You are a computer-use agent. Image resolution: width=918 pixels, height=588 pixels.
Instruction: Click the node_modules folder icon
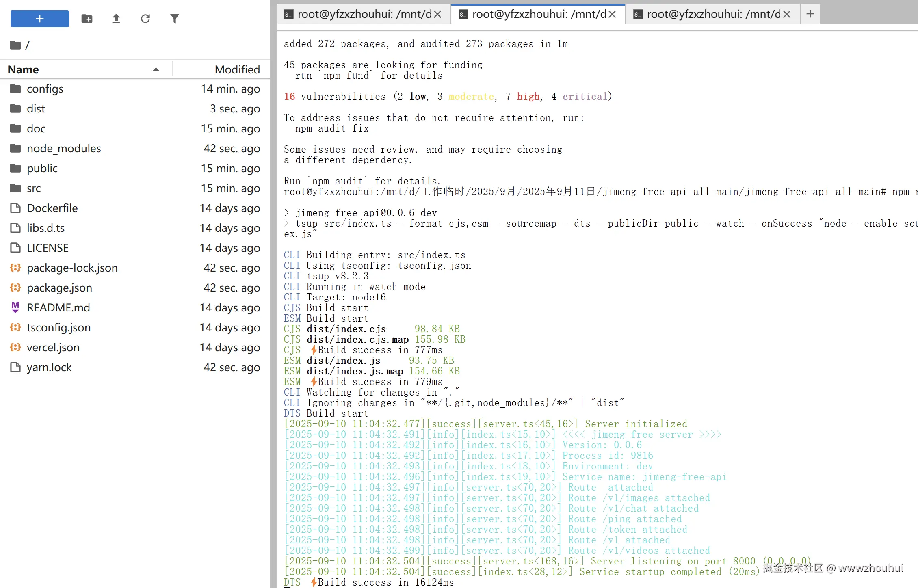tap(15, 148)
